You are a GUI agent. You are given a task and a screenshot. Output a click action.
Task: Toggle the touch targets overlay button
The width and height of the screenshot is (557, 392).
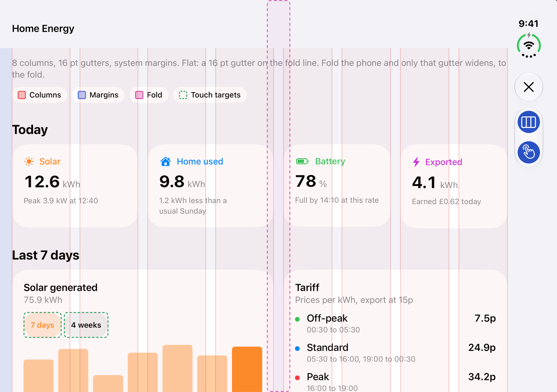tap(529, 152)
